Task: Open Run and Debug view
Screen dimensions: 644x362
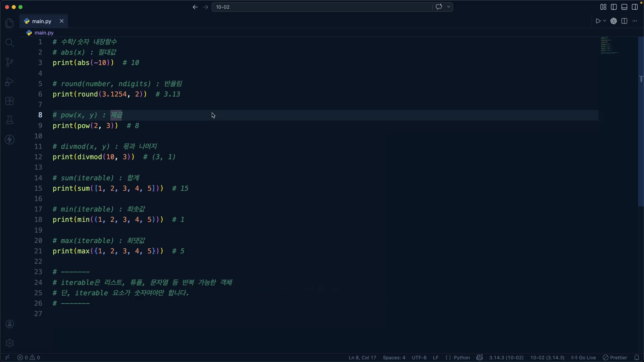Action: pos(9,82)
